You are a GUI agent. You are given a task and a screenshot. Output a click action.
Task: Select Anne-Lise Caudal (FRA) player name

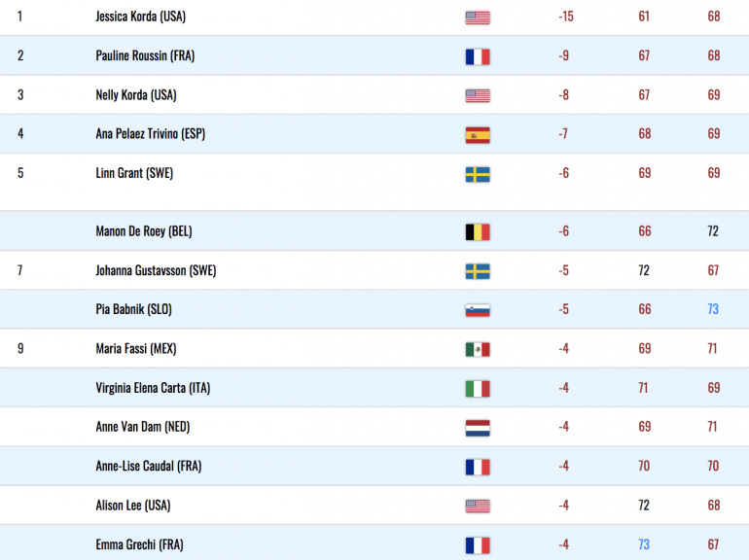click(x=149, y=466)
